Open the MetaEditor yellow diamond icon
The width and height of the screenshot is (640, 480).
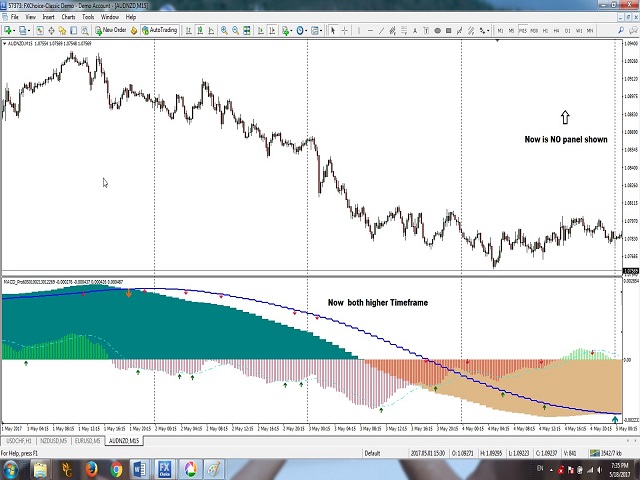pyautogui.click(x=134, y=31)
